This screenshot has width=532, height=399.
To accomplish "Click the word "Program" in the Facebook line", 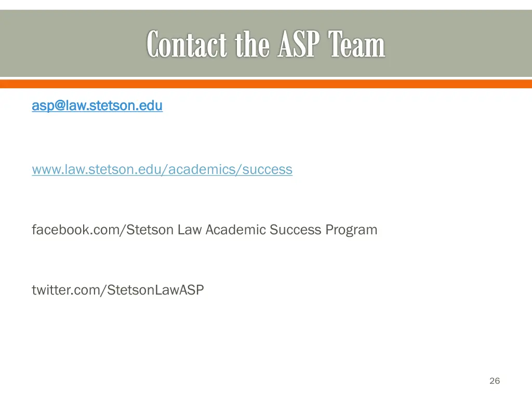I will pyautogui.click(x=351, y=230).
